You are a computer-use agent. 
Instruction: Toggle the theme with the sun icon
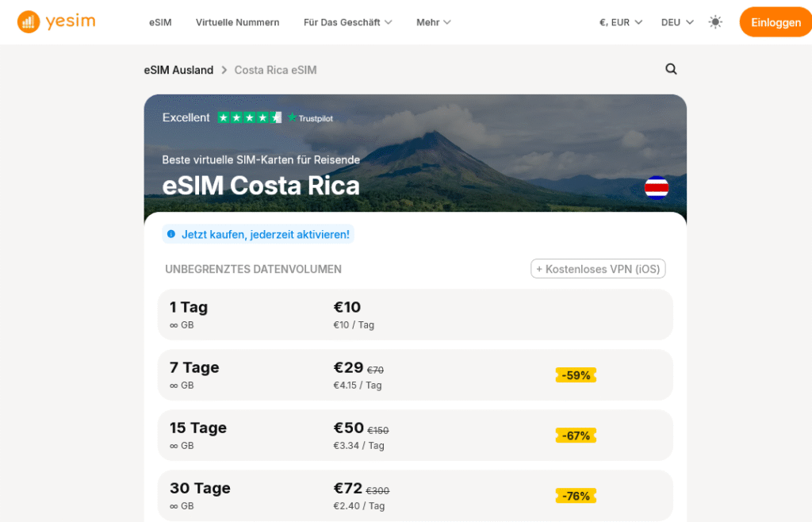coord(715,22)
